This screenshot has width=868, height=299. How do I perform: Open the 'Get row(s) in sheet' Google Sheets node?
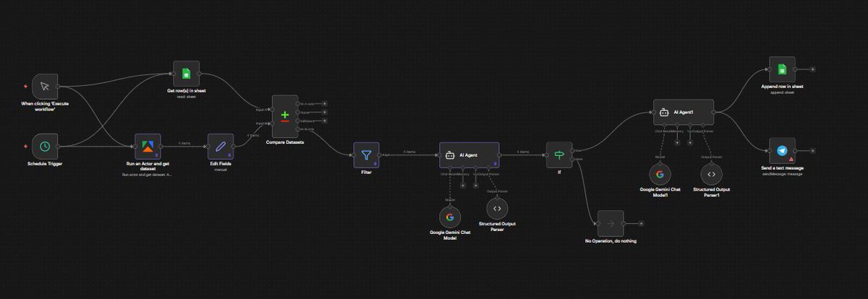click(186, 73)
